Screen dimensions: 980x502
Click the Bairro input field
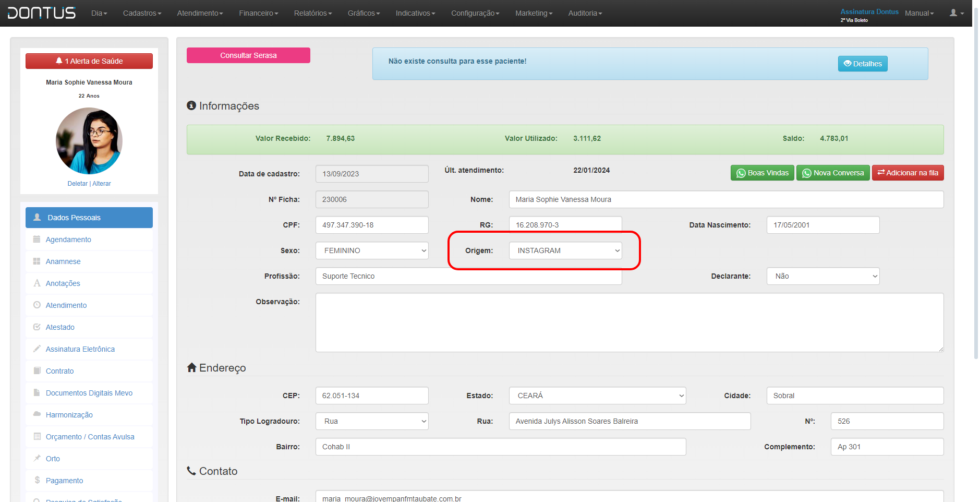[501, 447]
